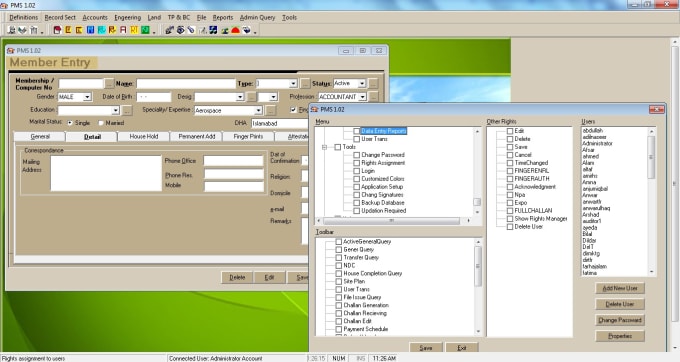
Task: Open the Profession dropdown showing ACCOUNTANT
Action: [362, 97]
